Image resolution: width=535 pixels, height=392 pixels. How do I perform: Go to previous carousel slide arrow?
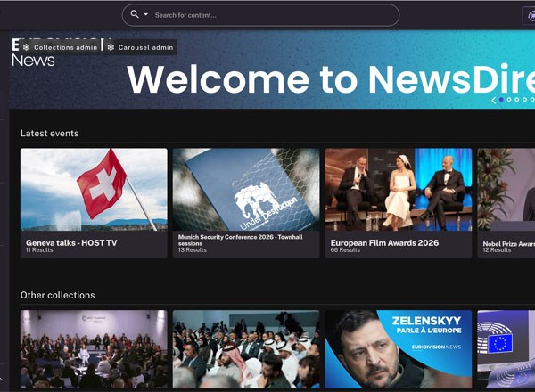point(493,100)
